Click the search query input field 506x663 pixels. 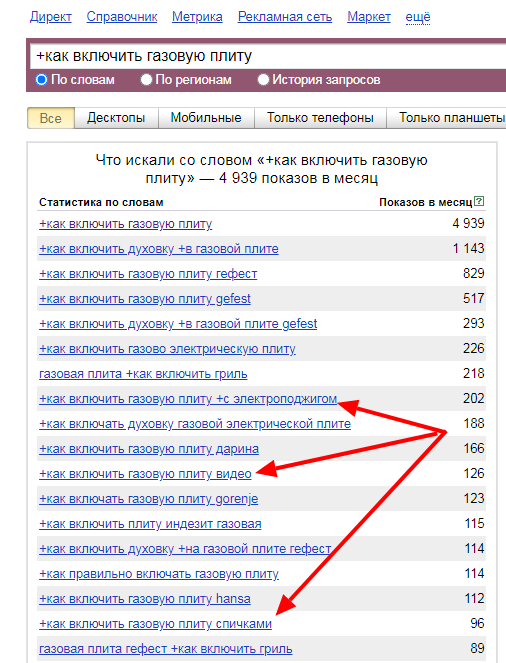click(x=268, y=56)
